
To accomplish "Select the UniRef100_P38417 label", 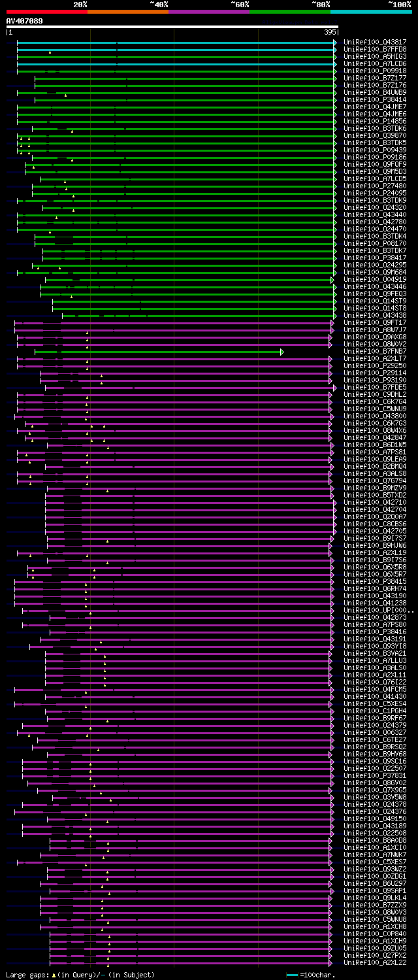I will pyautogui.click(x=376, y=258).
